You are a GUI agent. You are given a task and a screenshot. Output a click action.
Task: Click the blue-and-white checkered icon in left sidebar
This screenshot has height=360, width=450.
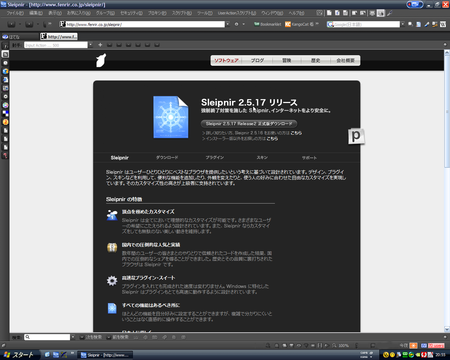[x=5, y=113]
